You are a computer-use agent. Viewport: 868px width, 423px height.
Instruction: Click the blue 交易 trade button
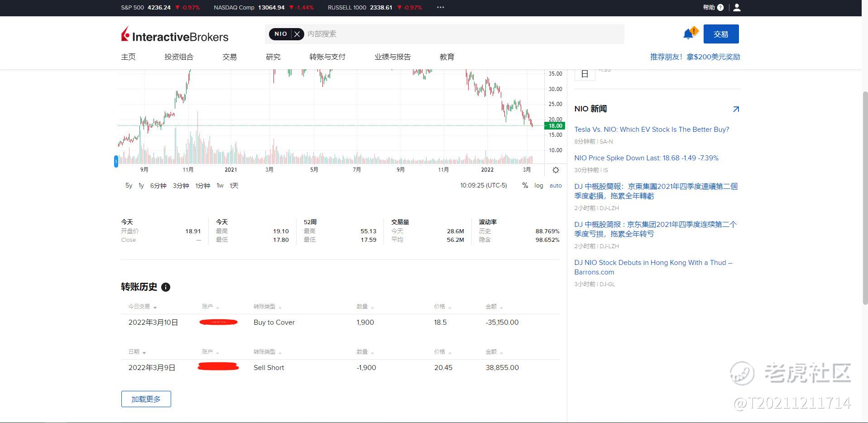721,34
